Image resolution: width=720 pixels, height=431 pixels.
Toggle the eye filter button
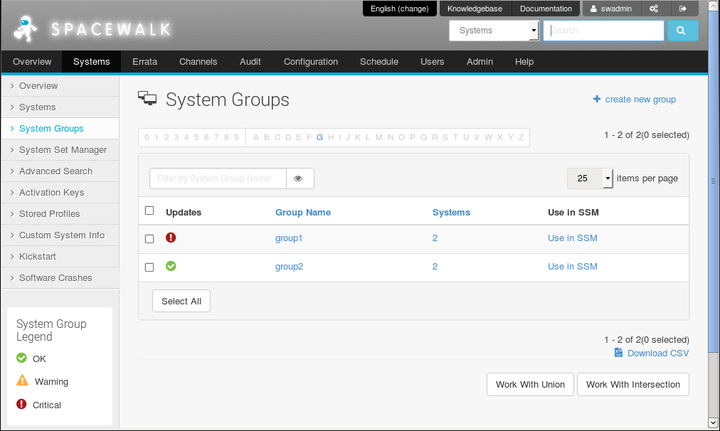(x=299, y=179)
